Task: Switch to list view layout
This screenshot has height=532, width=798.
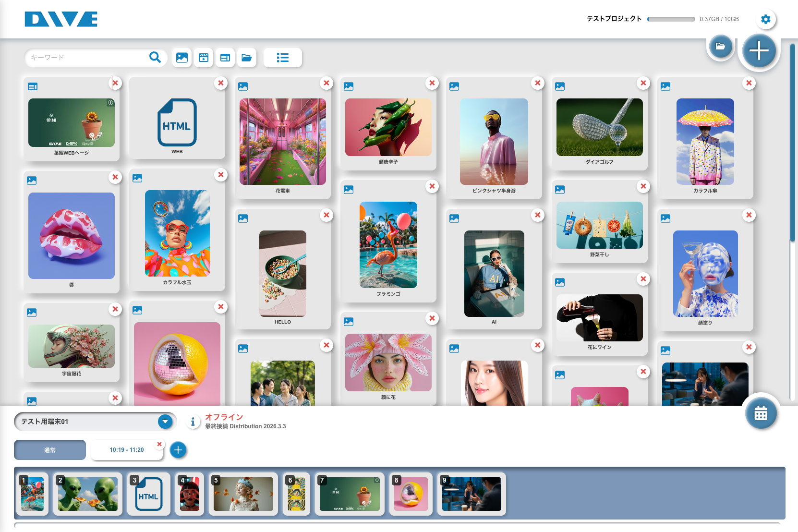Action: click(x=283, y=58)
